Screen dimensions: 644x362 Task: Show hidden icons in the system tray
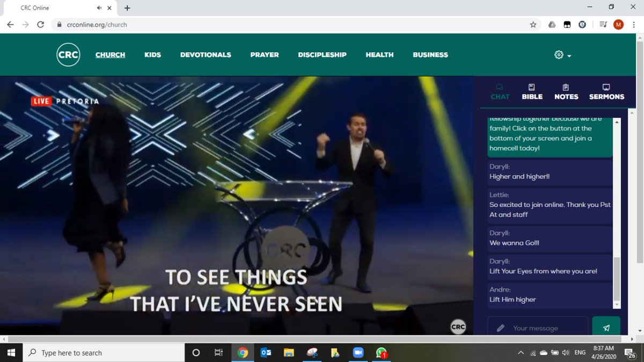(x=520, y=353)
